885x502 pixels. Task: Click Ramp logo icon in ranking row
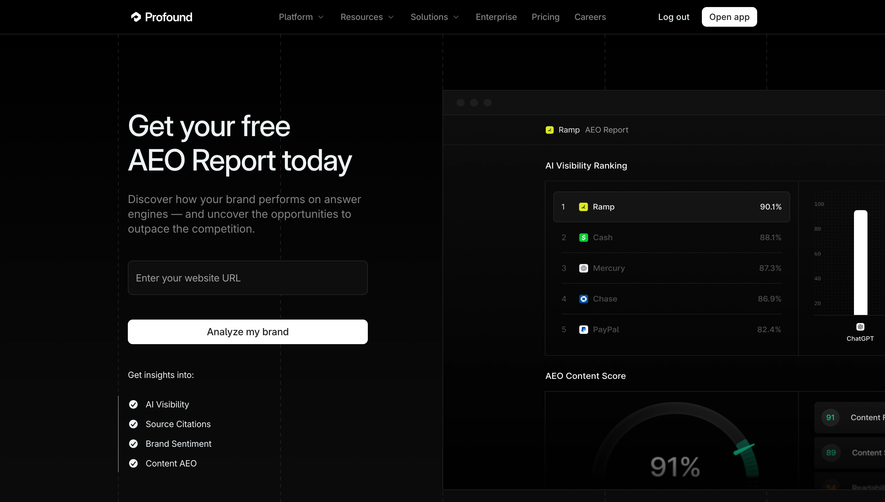(x=584, y=207)
